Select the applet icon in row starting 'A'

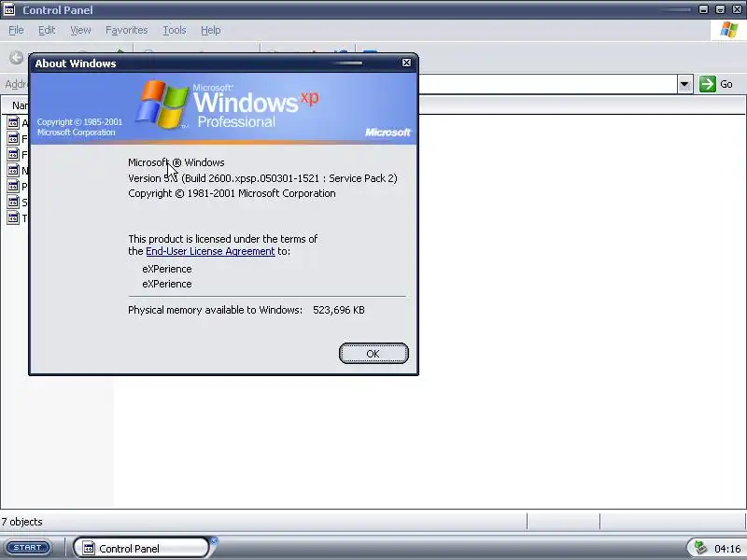[x=13, y=123]
